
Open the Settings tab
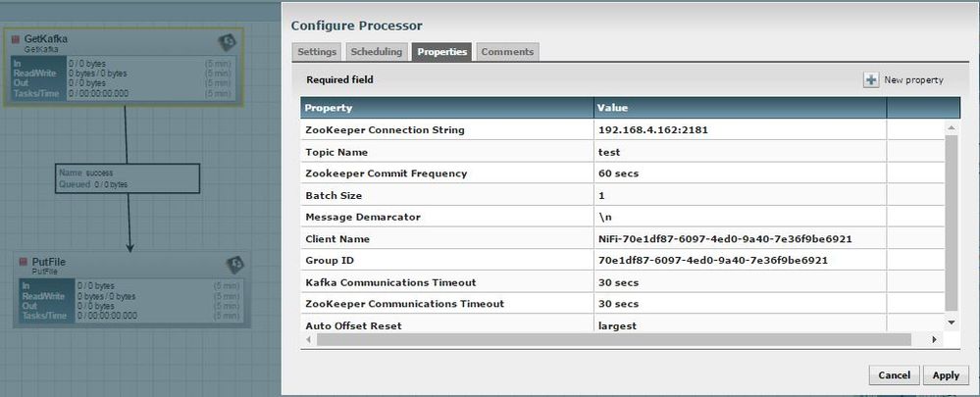pos(317,52)
